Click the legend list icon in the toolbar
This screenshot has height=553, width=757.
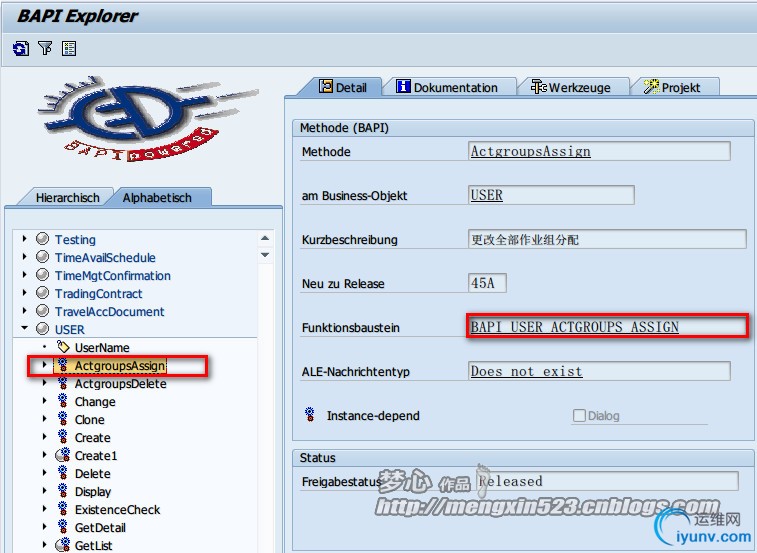(x=69, y=48)
